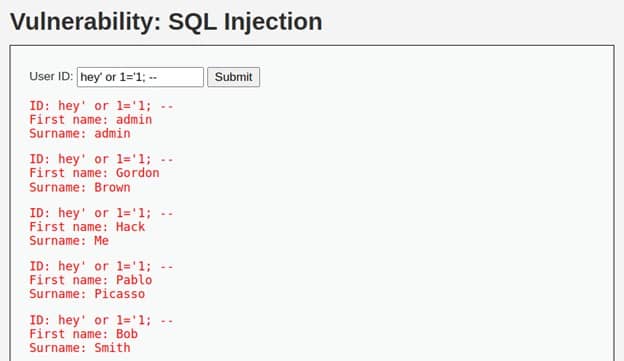The height and width of the screenshot is (361, 624).
Task: Select the "First name: Bob" result line
Action: coord(84,334)
